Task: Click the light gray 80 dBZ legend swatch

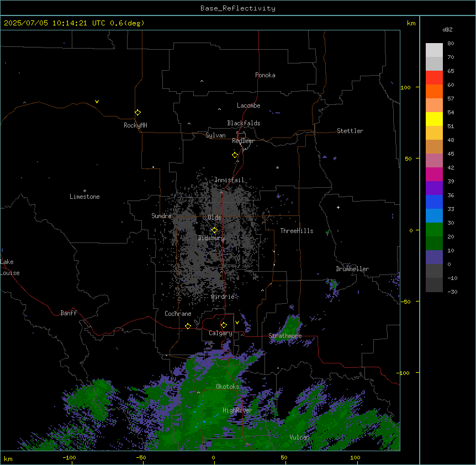Action: [x=434, y=50]
